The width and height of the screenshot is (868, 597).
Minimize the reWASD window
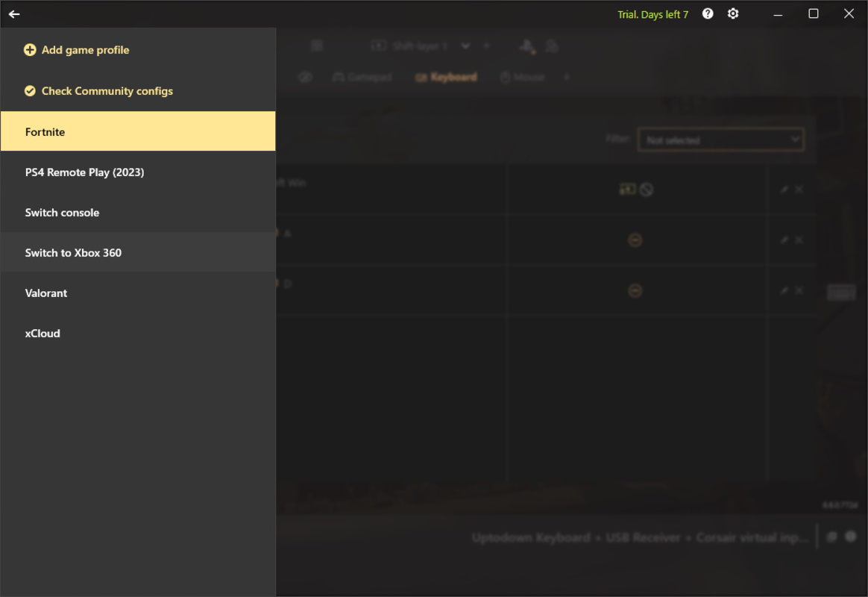click(778, 14)
